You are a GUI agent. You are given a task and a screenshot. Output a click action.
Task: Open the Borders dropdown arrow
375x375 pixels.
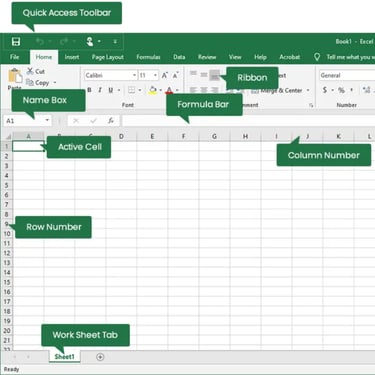[x=140, y=90]
